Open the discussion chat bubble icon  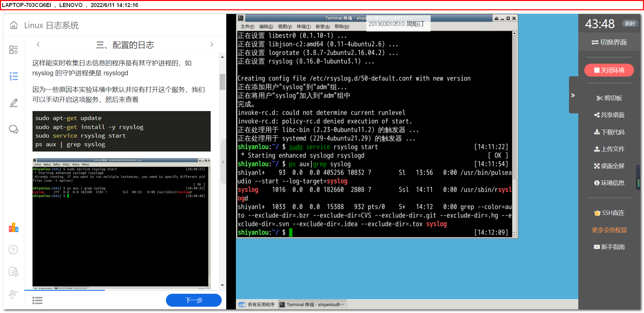(14, 129)
